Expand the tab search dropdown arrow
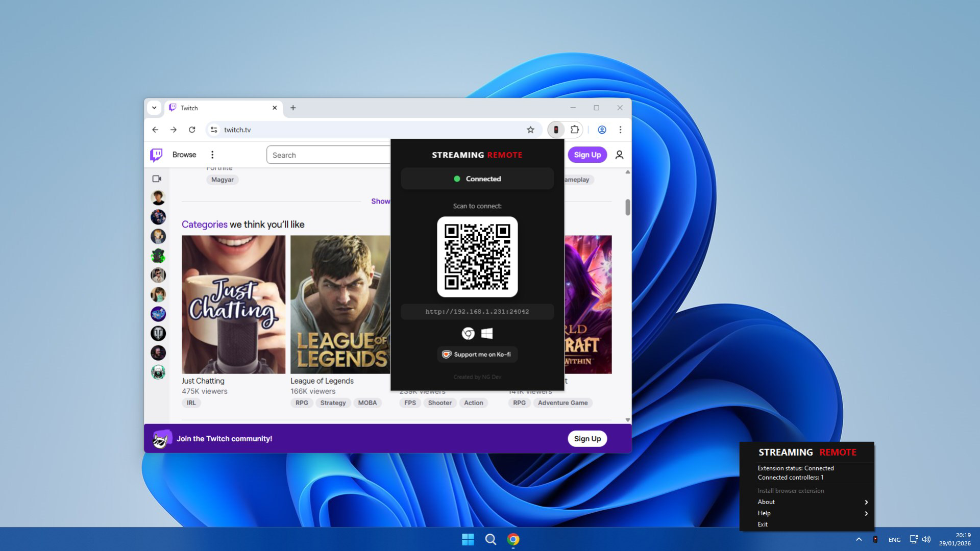 pyautogui.click(x=154, y=108)
